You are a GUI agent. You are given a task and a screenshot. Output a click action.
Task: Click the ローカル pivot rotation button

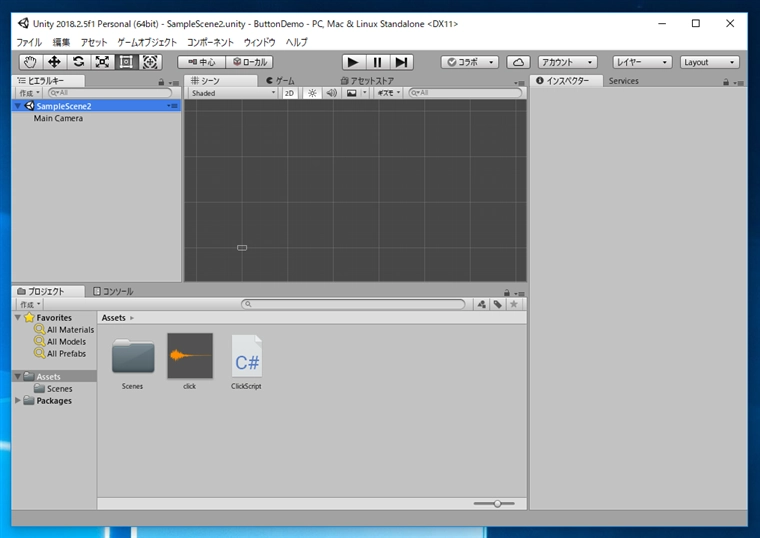[249, 62]
